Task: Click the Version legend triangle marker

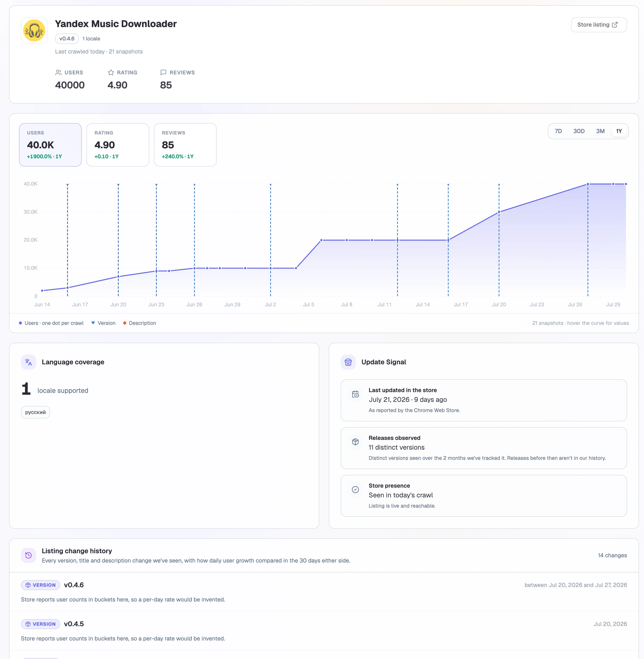Action: 93,323
